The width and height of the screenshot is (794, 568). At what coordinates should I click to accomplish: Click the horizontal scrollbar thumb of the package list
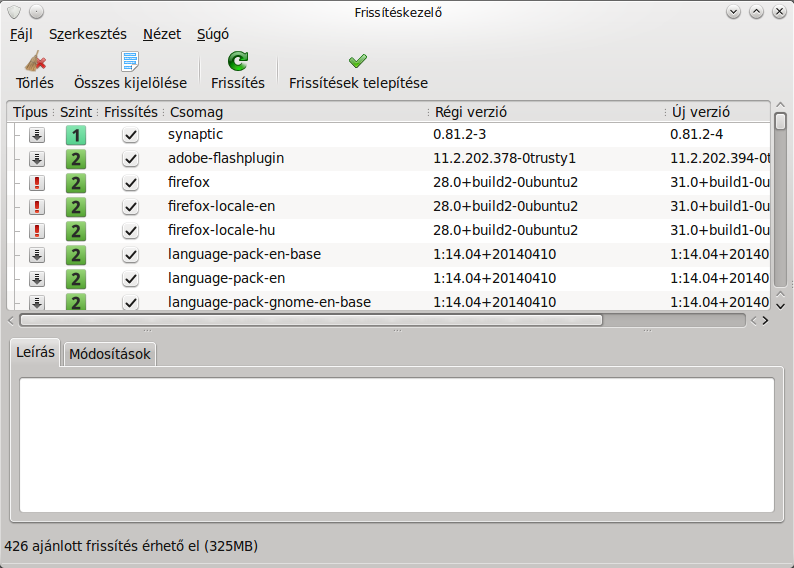pos(311,320)
